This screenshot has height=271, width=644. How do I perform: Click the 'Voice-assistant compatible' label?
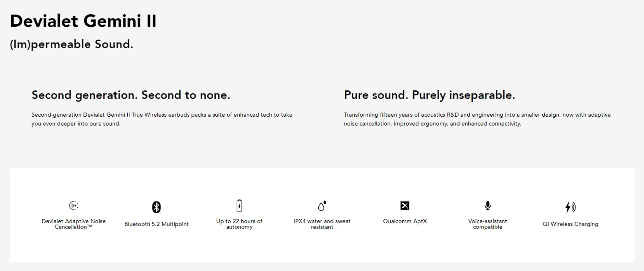coord(488,224)
